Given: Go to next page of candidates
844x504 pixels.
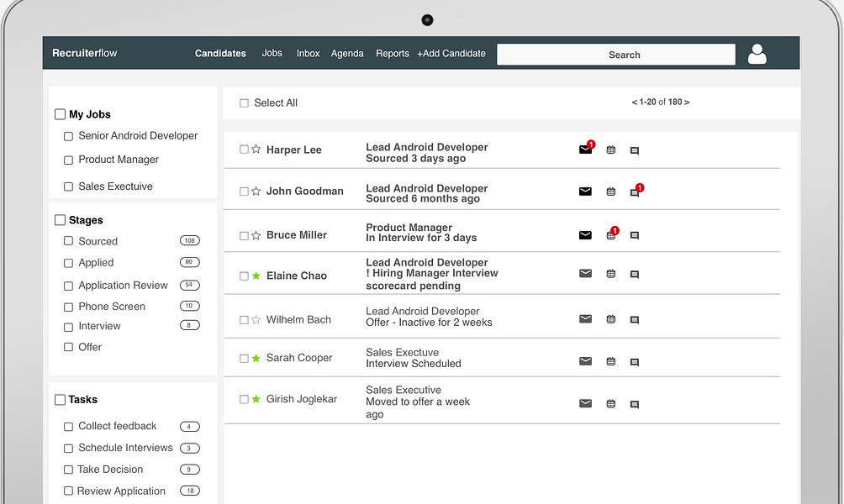Looking at the screenshot, I should tap(687, 102).
